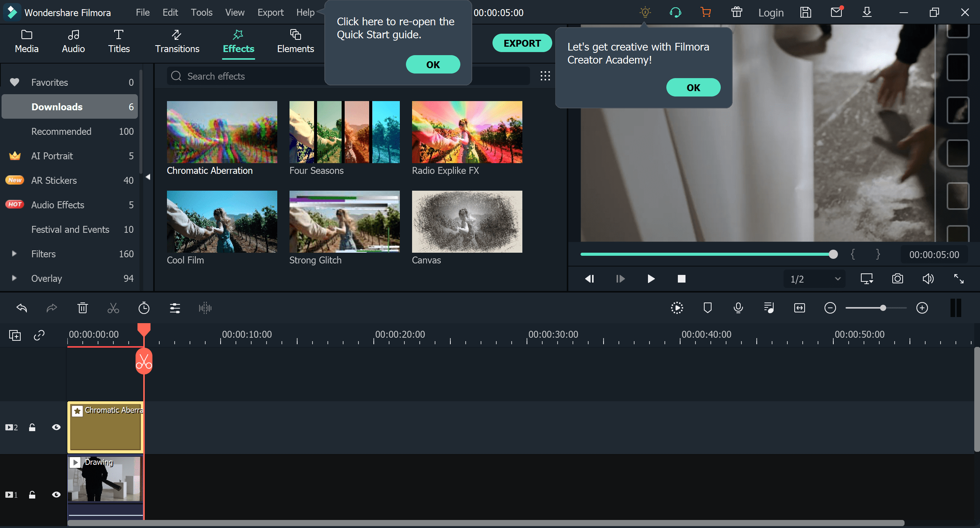Click the speed control timer icon
The height and width of the screenshot is (528, 980).
click(144, 307)
